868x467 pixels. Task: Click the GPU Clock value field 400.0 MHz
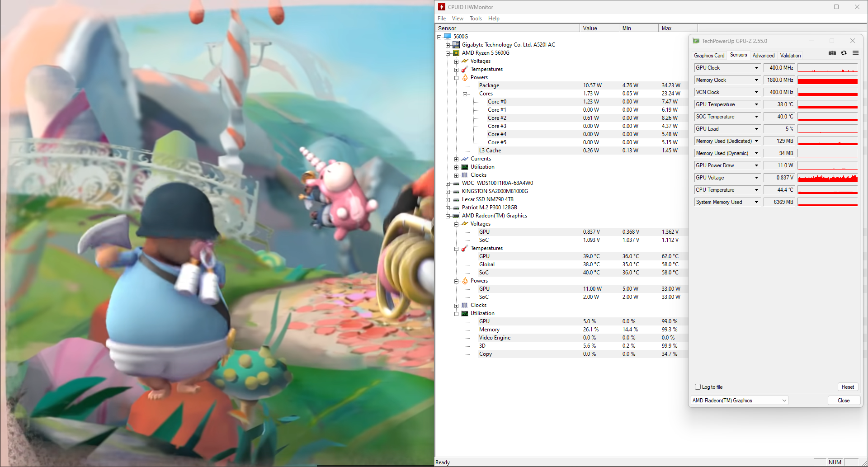click(779, 68)
